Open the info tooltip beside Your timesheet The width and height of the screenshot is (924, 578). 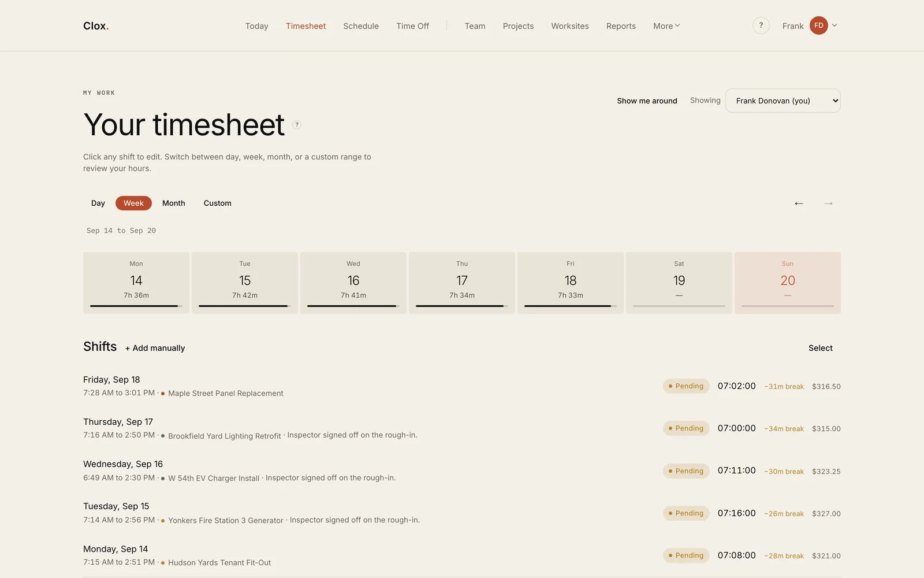[x=297, y=125]
